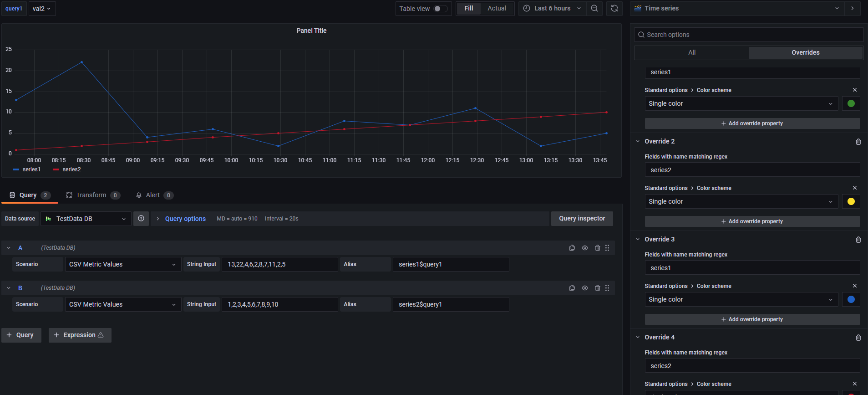Edit query B Alias field
This screenshot has height=395, width=868.
pos(451,304)
